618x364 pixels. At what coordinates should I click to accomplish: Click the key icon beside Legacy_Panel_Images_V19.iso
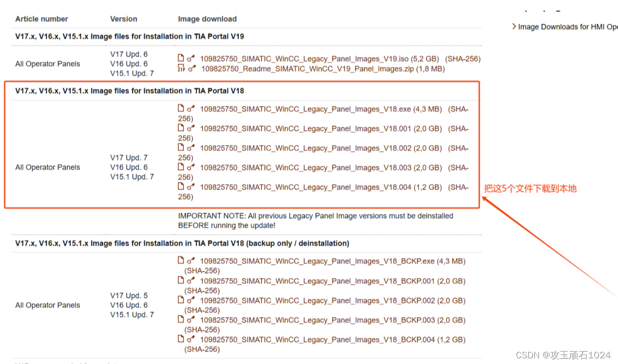pyautogui.click(x=191, y=58)
